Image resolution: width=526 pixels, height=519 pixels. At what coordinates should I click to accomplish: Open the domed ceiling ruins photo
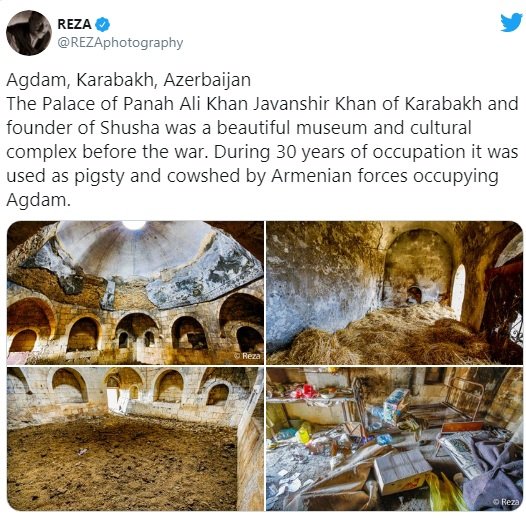[x=135, y=293]
